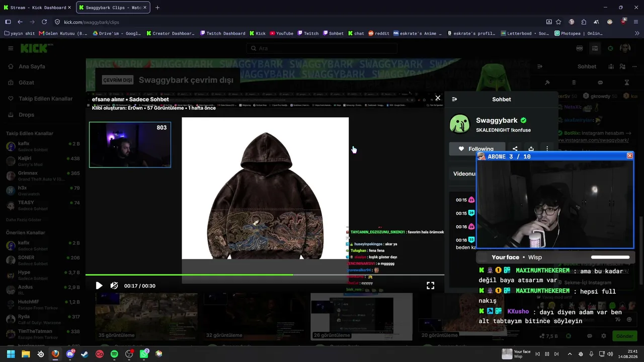Open the Photopea bookmark
Screen dimensions: 644x362
click(578, 34)
